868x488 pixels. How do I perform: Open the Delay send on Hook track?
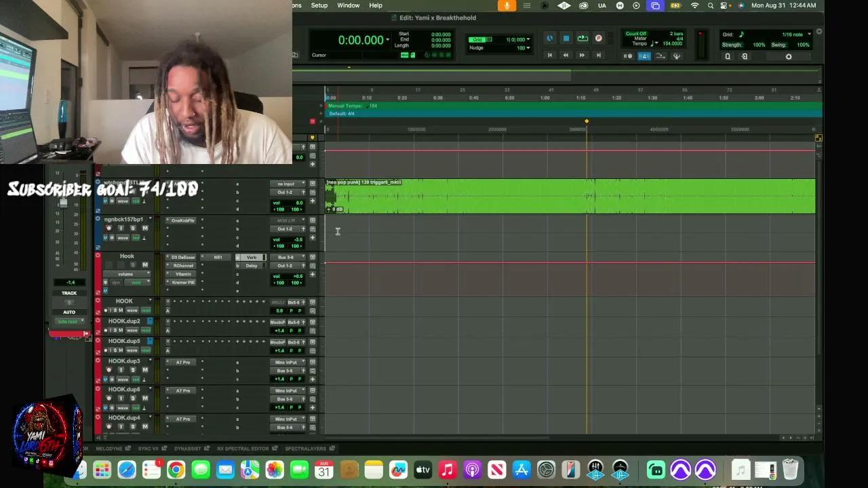(x=252, y=266)
